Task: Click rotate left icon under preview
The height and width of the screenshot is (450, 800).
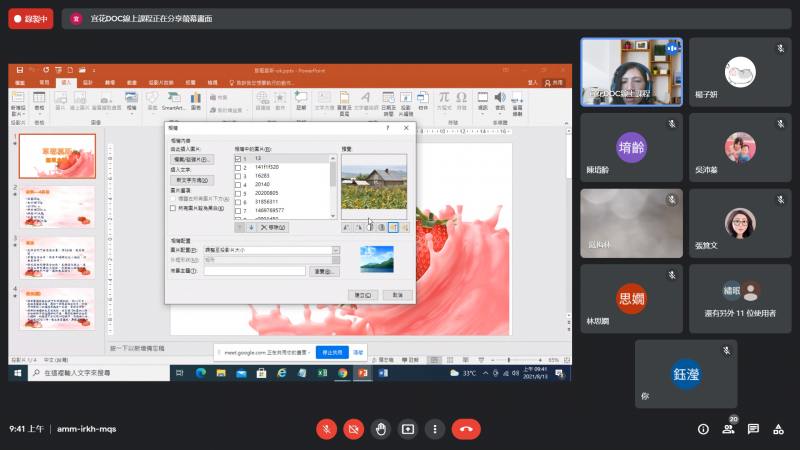Action: [346, 228]
